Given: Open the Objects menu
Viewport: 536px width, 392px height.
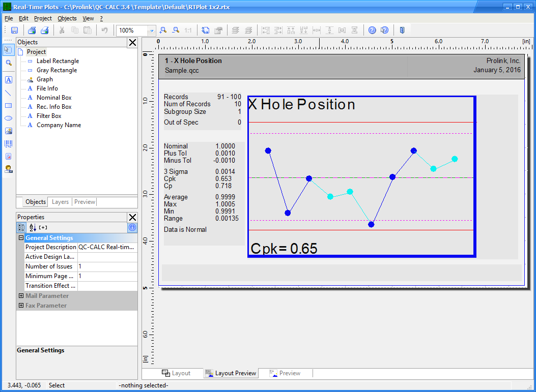Looking at the screenshot, I should click(67, 18).
